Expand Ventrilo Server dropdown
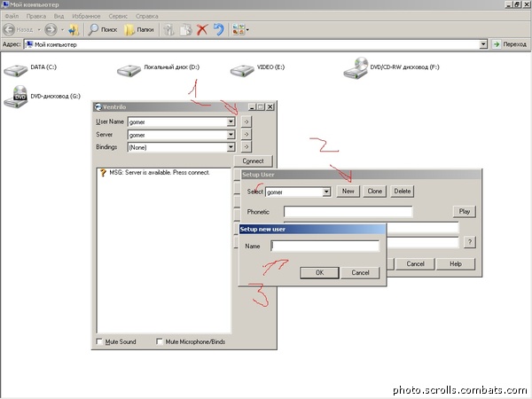 coord(231,135)
